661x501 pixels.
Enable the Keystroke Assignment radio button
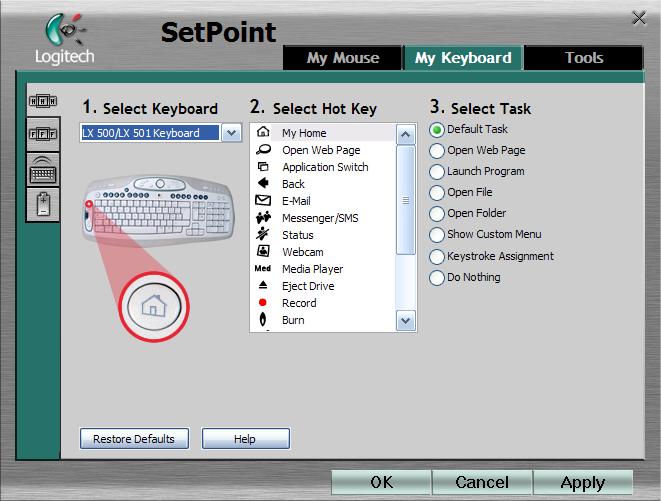pyautogui.click(x=437, y=257)
